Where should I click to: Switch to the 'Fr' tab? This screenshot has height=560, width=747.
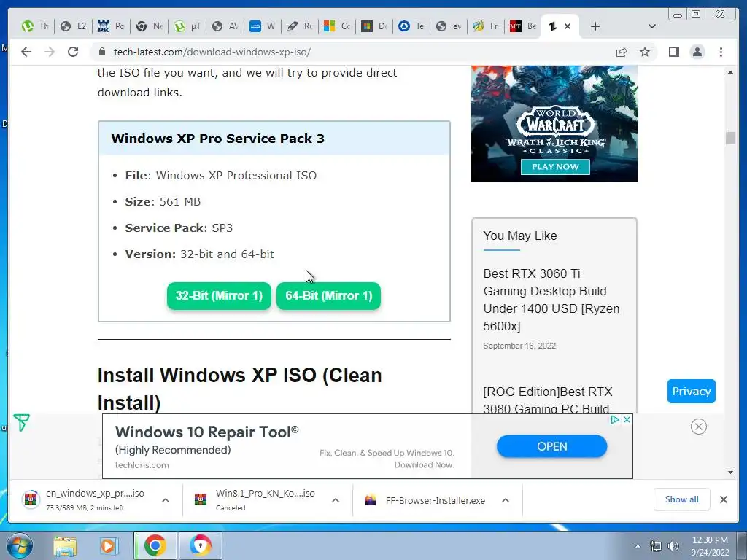point(487,26)
